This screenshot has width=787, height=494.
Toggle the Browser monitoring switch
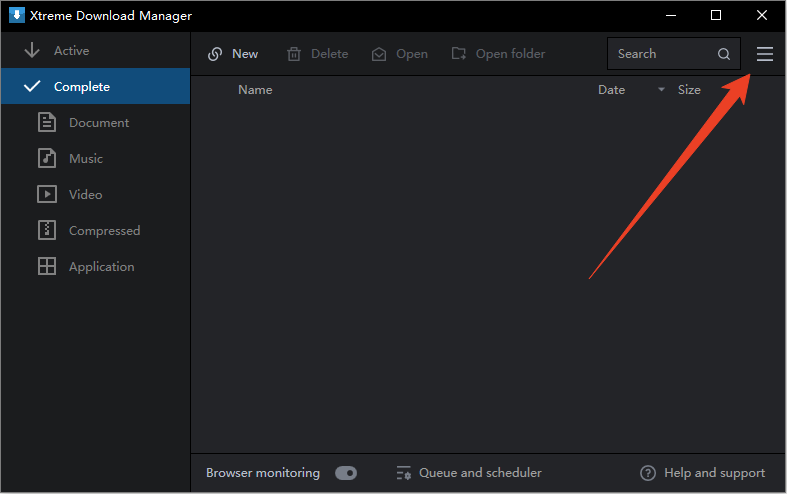(346, 473)
